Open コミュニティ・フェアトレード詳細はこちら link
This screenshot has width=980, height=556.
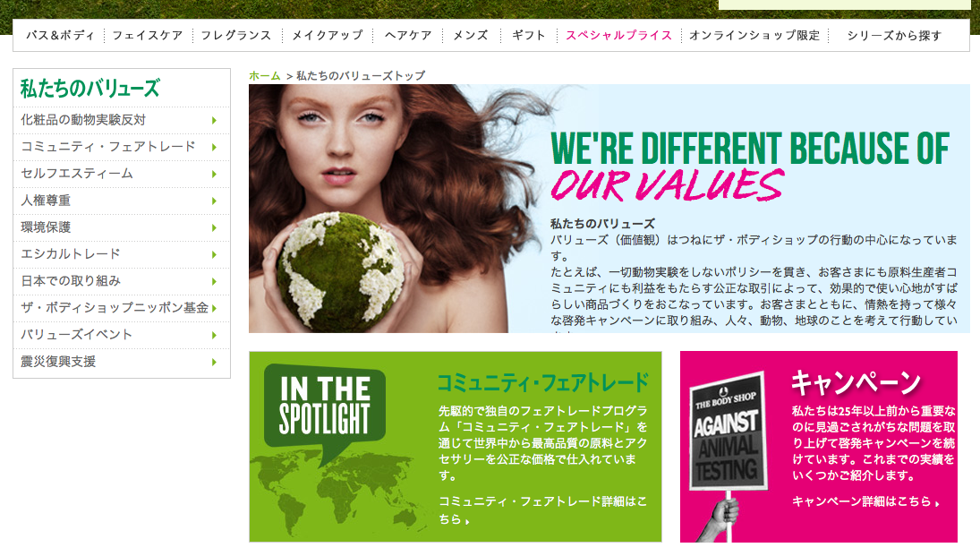(x=542, y=509)
